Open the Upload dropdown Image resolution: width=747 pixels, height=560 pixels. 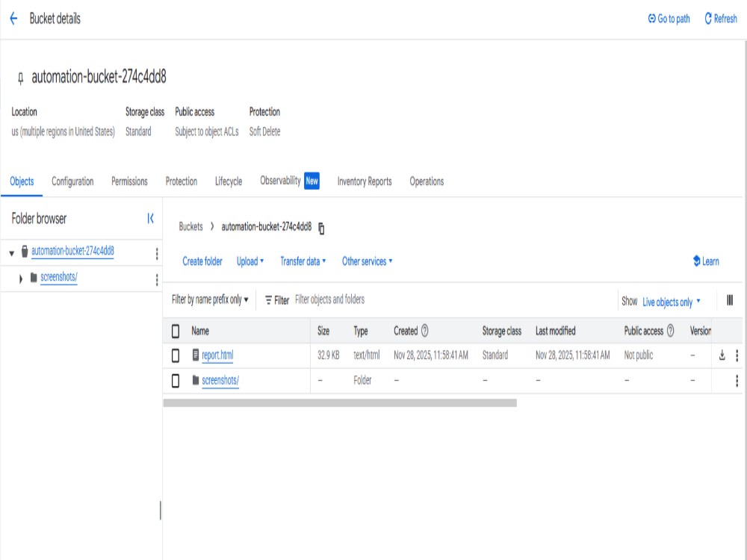tap(250, 261)
